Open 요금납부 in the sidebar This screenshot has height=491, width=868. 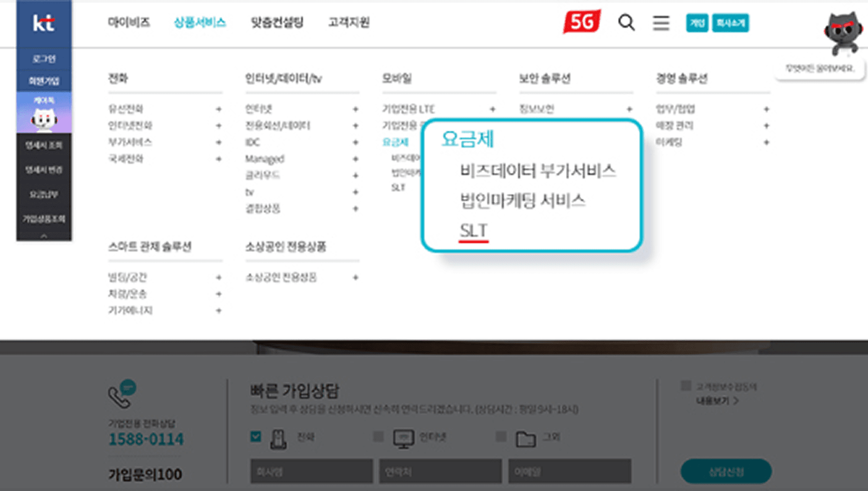click(x=44, y=194)
